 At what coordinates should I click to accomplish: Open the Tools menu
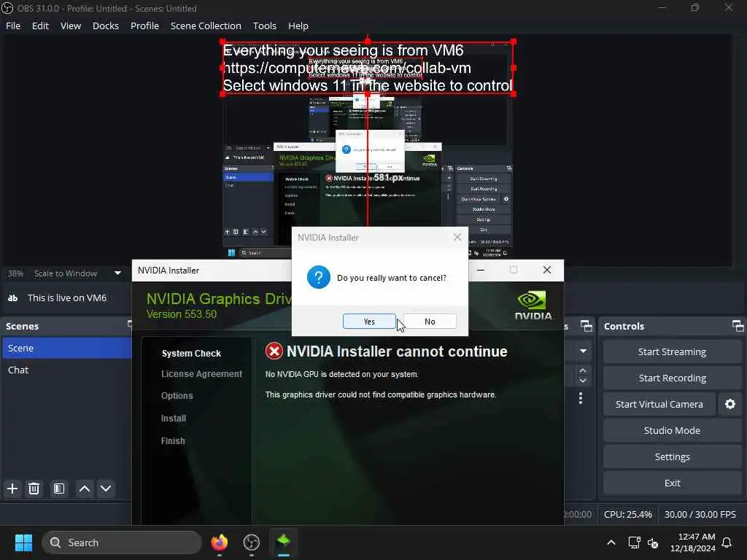coord(264,26)
